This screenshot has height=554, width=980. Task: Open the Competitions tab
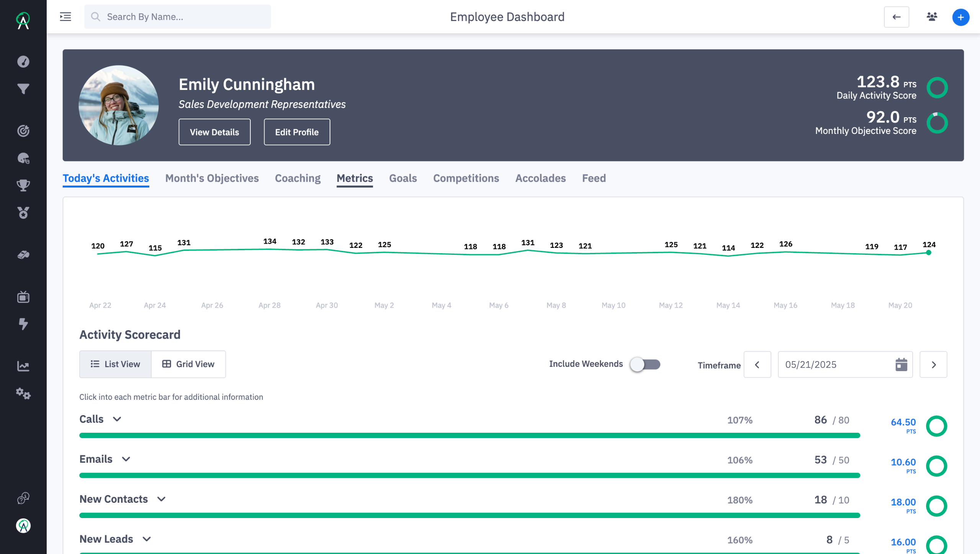(466, 178)
